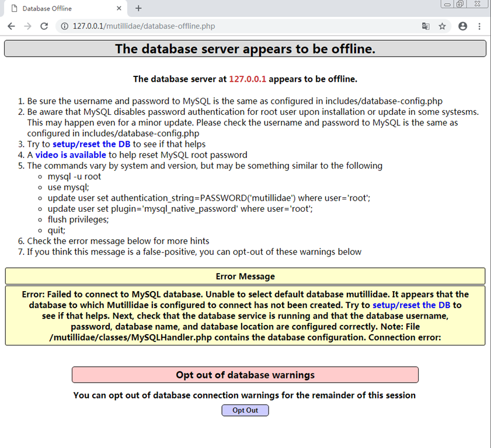Click the red 127.0.0.1 server address
Viewport: 491px width, 448px height.
[x=248, y=79]
